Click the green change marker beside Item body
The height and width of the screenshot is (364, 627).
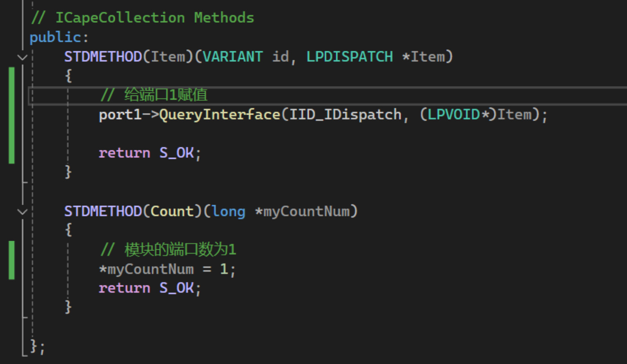coord(12,115)
